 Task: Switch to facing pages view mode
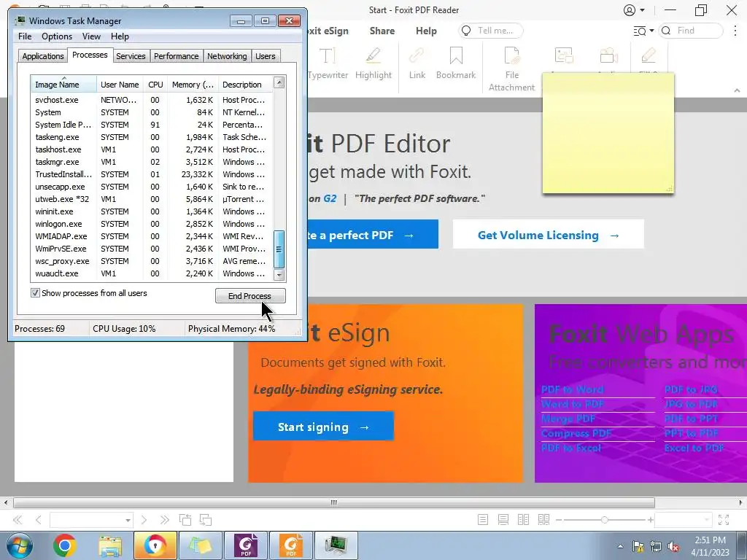(523, 520)
